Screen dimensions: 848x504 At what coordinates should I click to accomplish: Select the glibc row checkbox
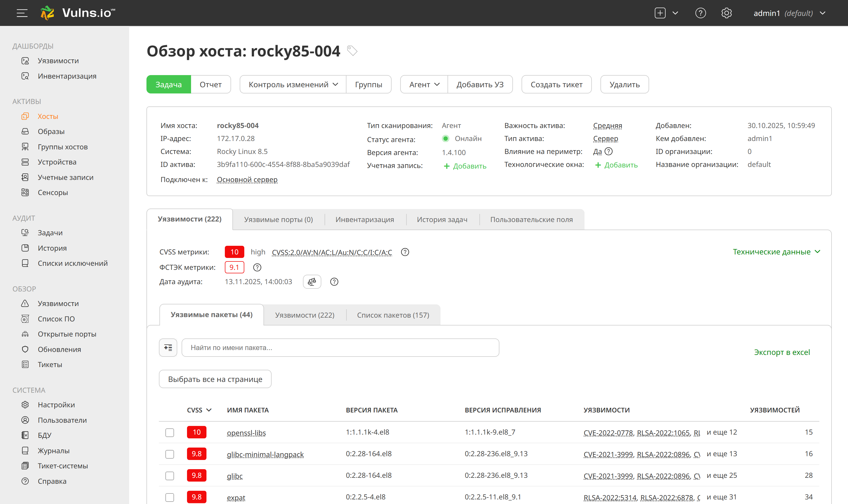point(169,475)
